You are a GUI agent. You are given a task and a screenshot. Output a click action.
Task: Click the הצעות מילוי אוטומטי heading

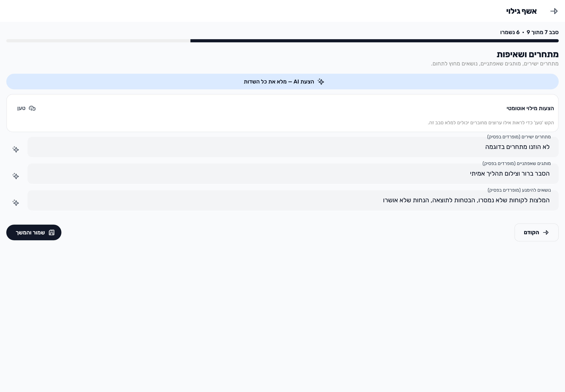click(530, 108)
